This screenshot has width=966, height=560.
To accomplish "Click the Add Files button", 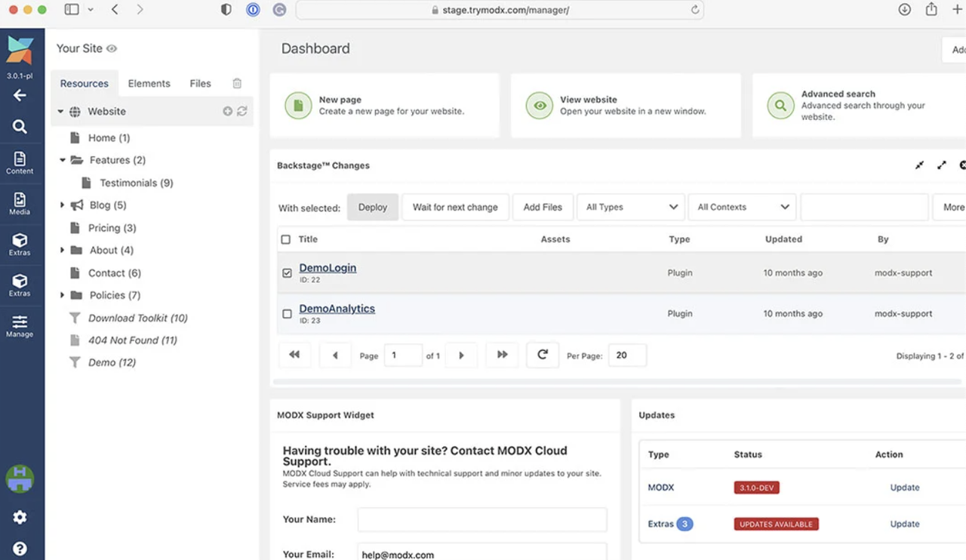I will pyautogui.click(x=543, y=207).
